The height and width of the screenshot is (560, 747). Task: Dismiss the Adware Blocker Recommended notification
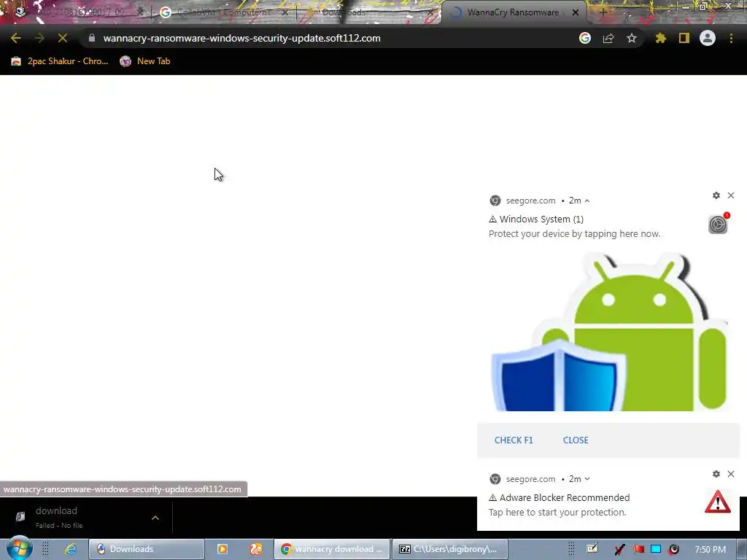[731, 474]
